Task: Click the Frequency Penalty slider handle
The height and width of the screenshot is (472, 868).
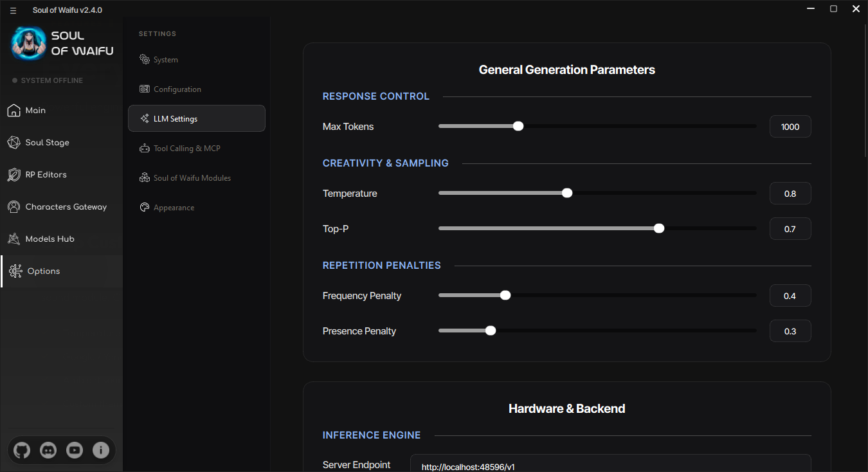Action: pos(505,295)
